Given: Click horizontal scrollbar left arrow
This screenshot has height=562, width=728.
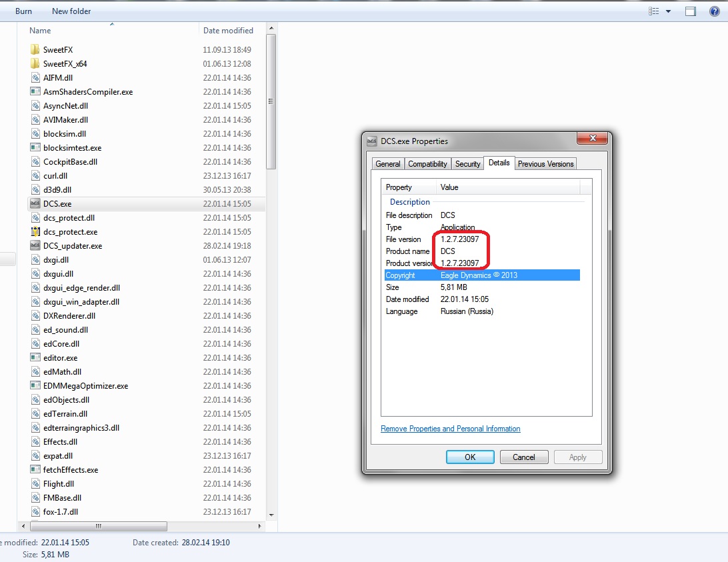Looking at the screenshot, I should 23,526.
